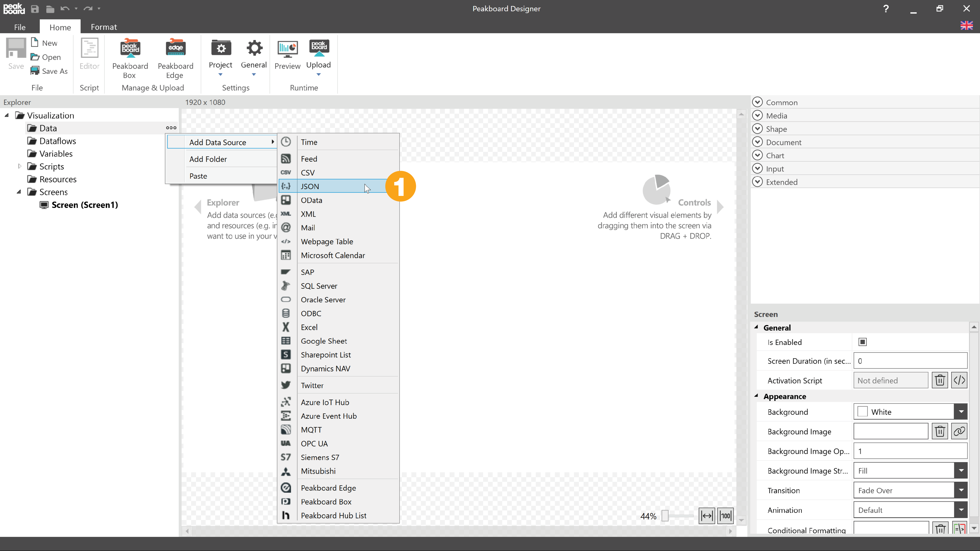Expand the Chart controls group

pyautogui.click(x=757, y=155)
